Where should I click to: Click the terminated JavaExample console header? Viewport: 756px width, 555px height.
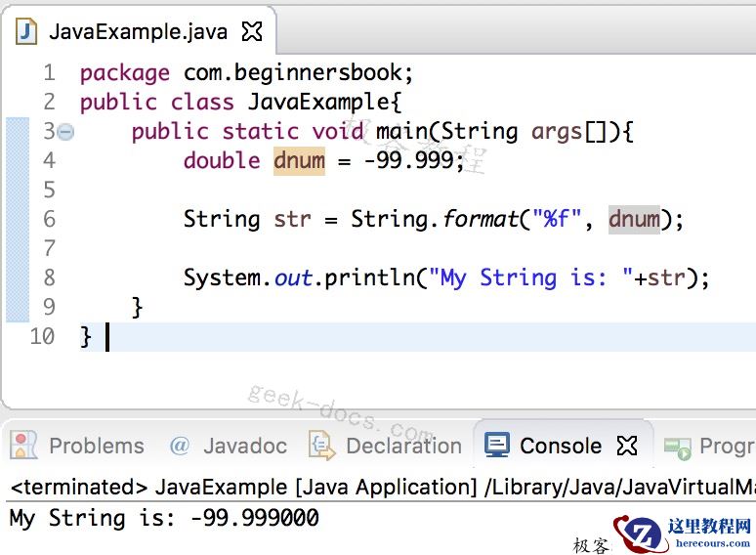(383, 487)
